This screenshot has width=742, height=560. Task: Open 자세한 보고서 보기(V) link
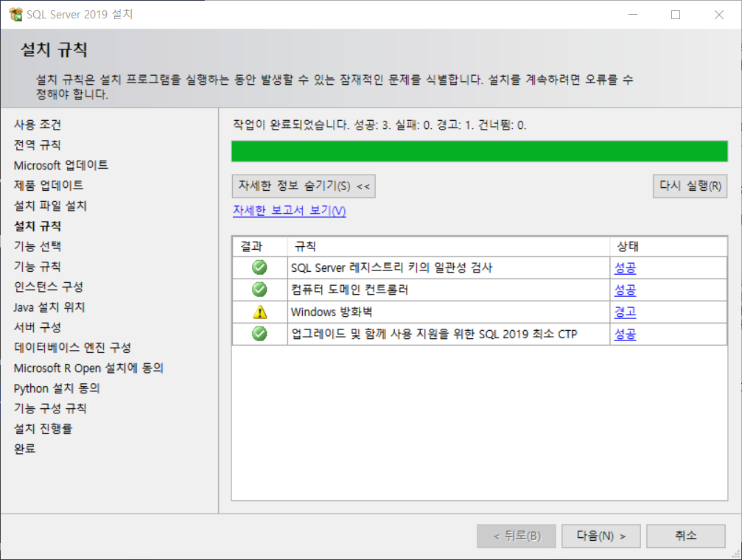[x=289, y=211]
